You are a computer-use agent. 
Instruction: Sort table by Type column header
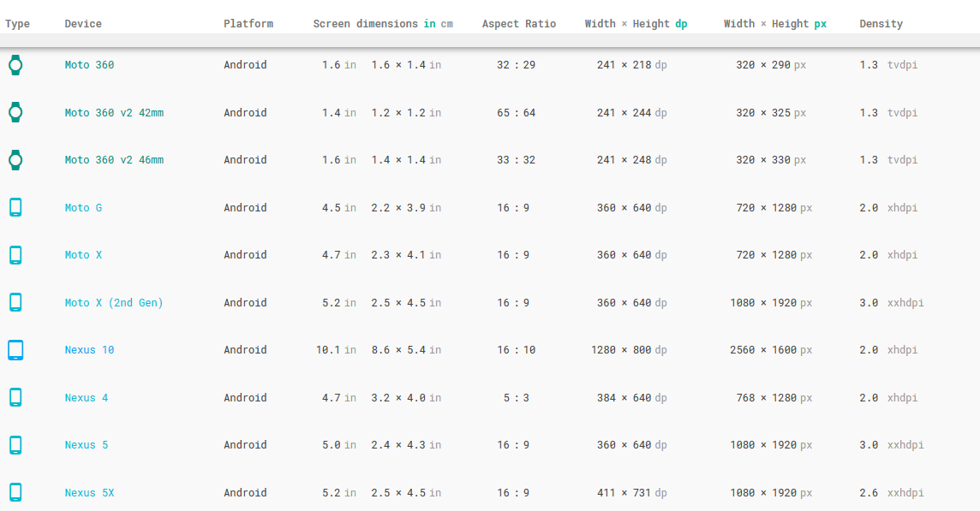coord(17,24)
